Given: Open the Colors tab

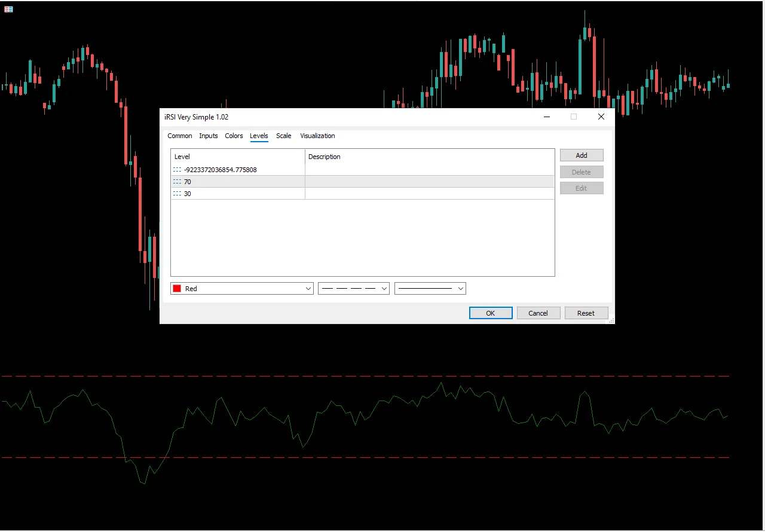Looking at the screenshot, I should pos(234,136).
